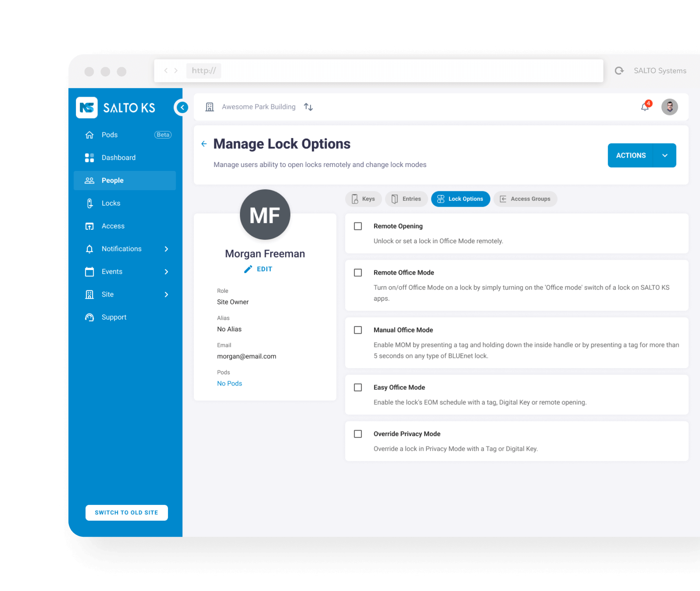The height and width of the screenshot is (591, 700).
Task: Open the Dashboard page
Action: pos(118,158)
